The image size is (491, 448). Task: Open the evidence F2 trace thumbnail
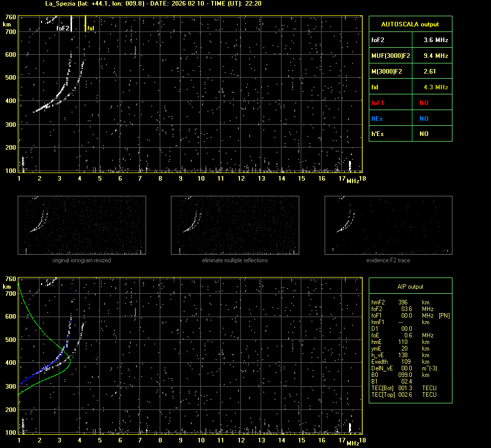(x=388, y=225)
